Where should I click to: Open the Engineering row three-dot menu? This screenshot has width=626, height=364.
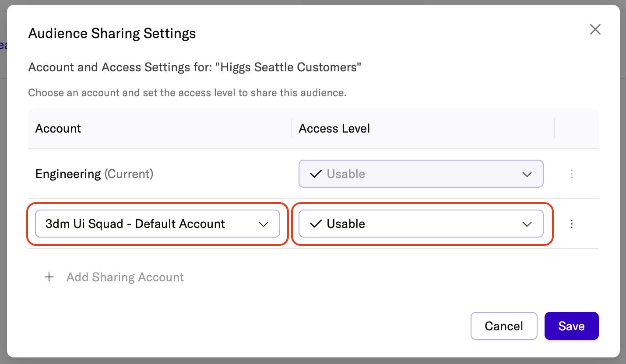tap(571, 174)
